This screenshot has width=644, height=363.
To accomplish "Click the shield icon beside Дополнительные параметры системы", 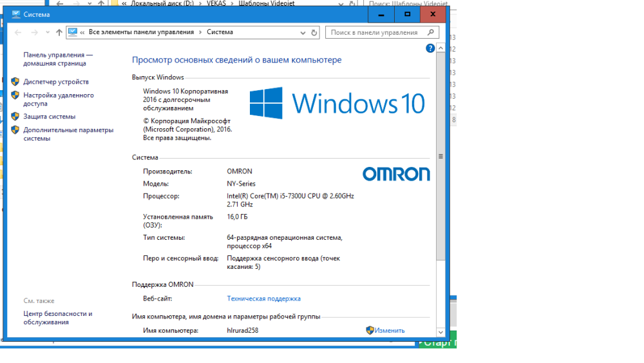I will (15, 130).
